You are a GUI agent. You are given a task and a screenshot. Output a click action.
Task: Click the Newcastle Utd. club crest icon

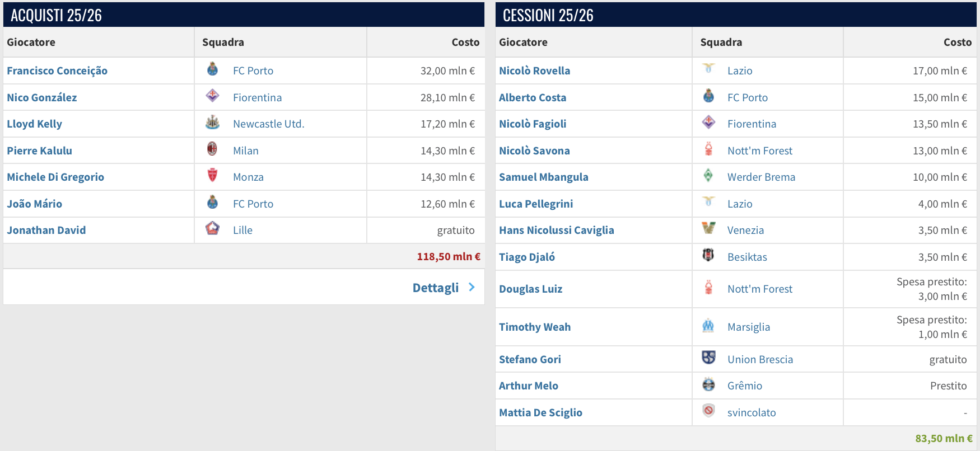click(212, 123)
